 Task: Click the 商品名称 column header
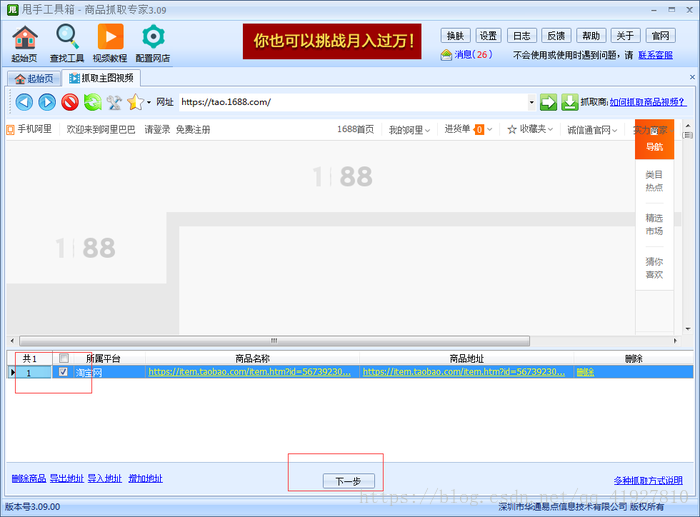coord(253,359)
